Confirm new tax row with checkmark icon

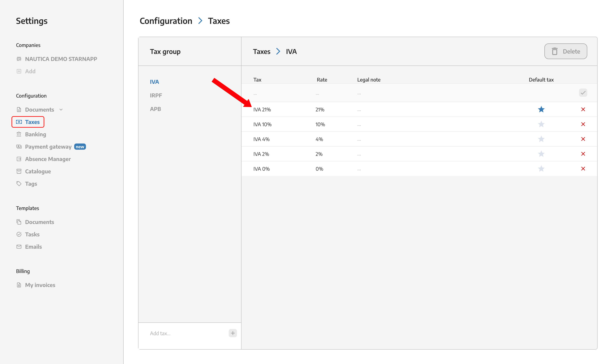[583, 93]
